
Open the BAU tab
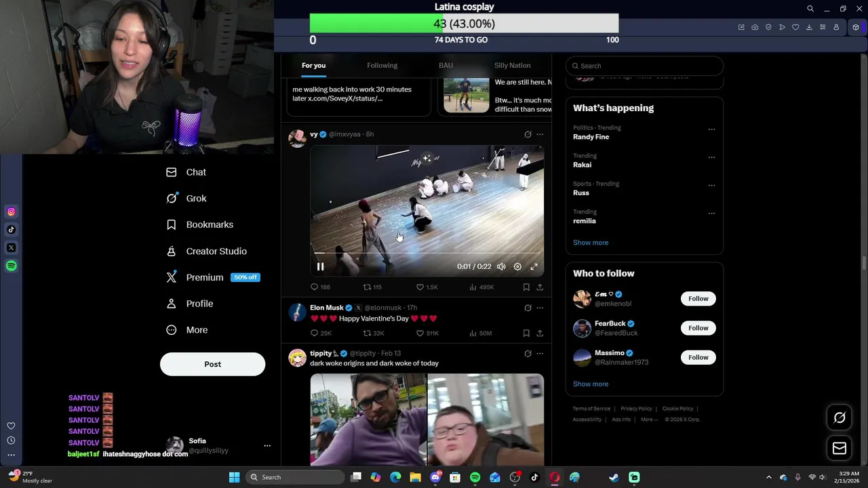446,66
